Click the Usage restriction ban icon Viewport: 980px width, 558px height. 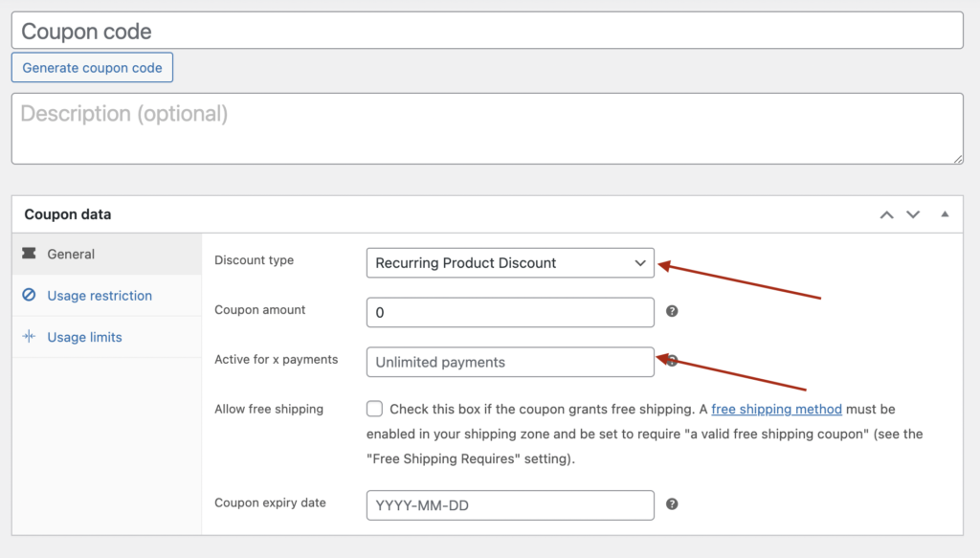pos(29,295)
